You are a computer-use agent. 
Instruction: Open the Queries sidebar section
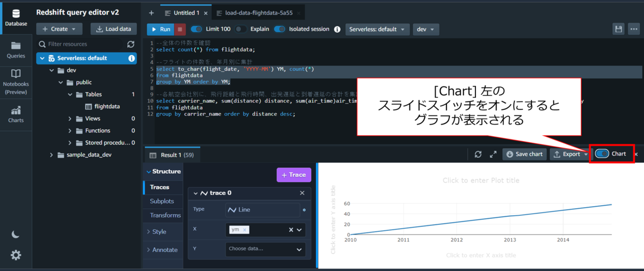click(x=16, y=50)
